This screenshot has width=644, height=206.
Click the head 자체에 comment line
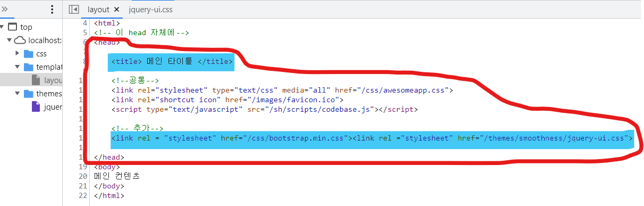tap(142, 32)
